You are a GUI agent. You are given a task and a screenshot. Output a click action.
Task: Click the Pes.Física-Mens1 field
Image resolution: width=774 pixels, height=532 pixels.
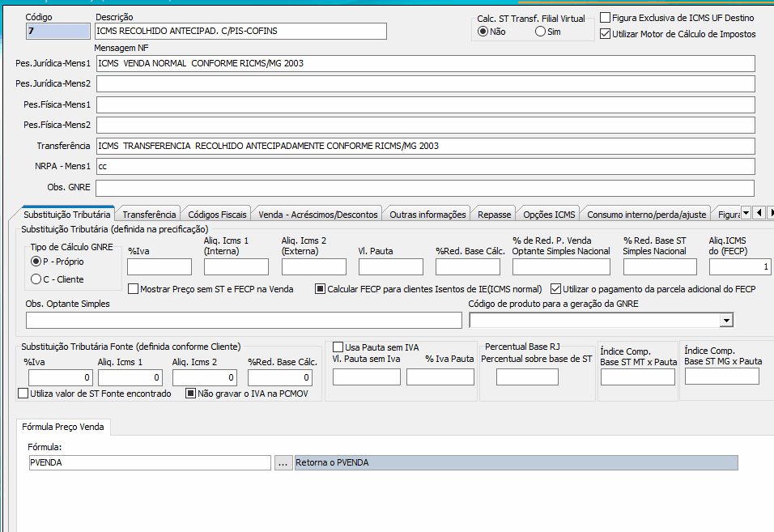point(426,104)
